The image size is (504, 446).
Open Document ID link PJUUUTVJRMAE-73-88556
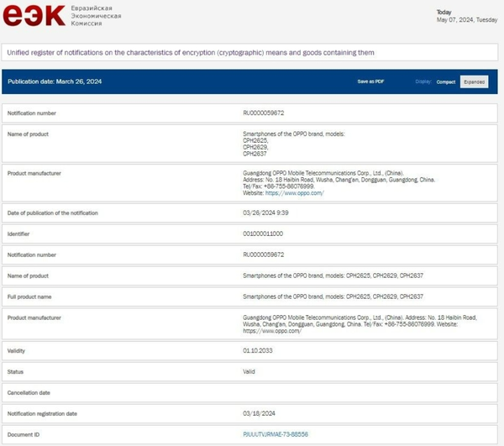pyautogui.click(x=276, y=434)
